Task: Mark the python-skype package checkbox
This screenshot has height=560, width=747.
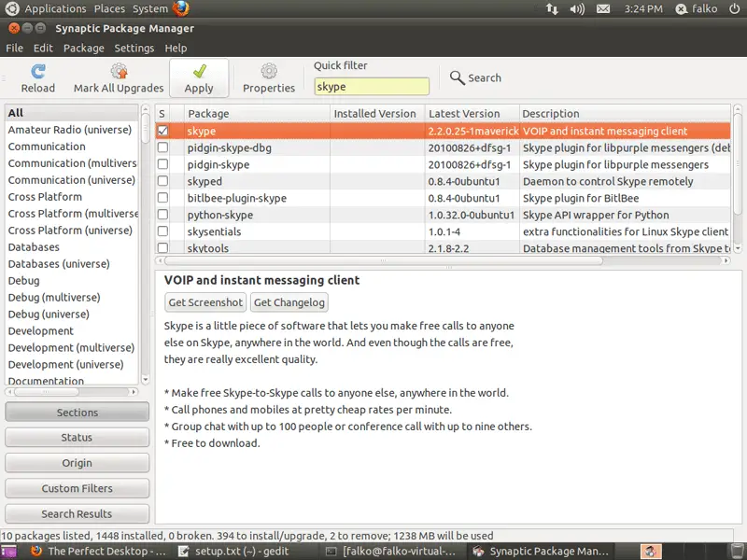Action: coord(162,215)
